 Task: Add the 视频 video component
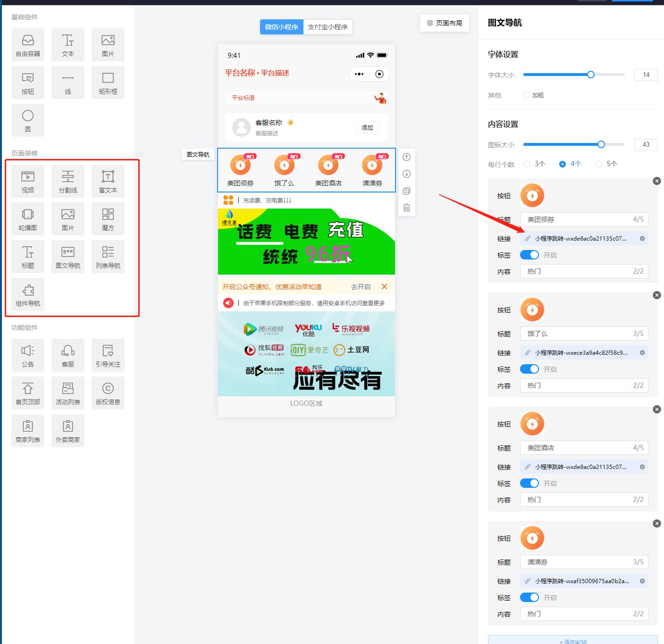(28, 181)
